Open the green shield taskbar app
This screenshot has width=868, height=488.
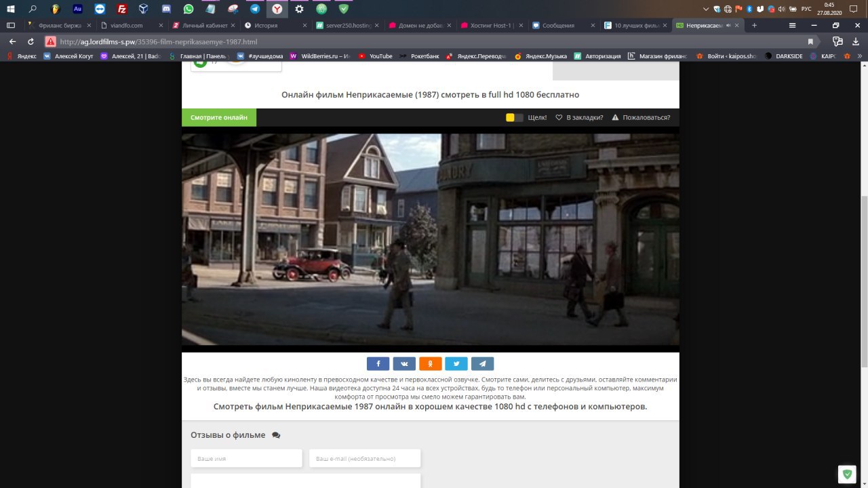(343, 9)
